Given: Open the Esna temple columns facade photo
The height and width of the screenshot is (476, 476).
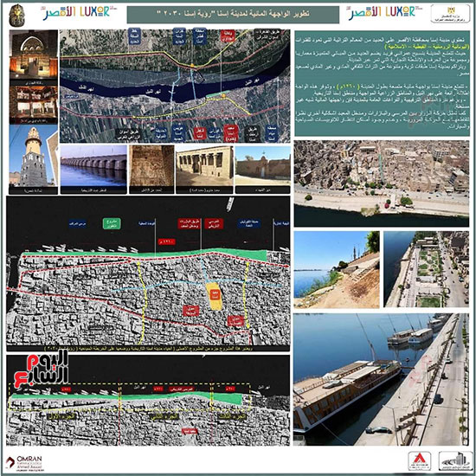Looking at the screenshot, I should [x=204, y=165].
